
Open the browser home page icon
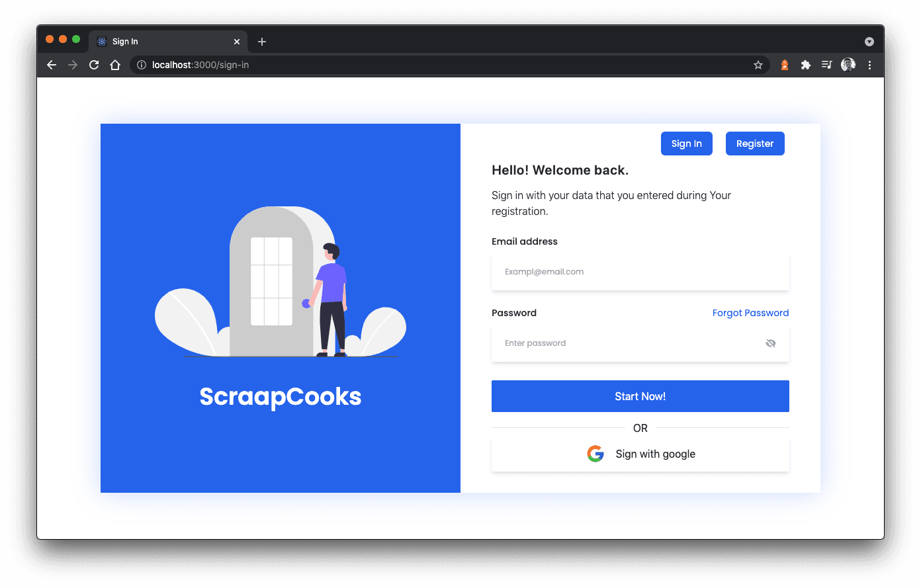pyautogui.click(x=115, y=65)
